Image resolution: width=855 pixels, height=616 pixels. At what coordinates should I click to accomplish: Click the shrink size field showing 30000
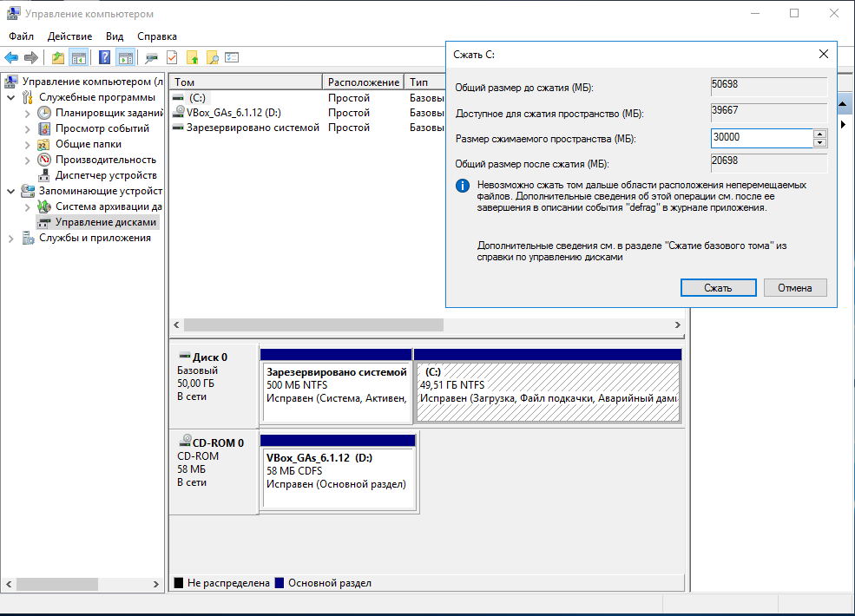(760, 138)
